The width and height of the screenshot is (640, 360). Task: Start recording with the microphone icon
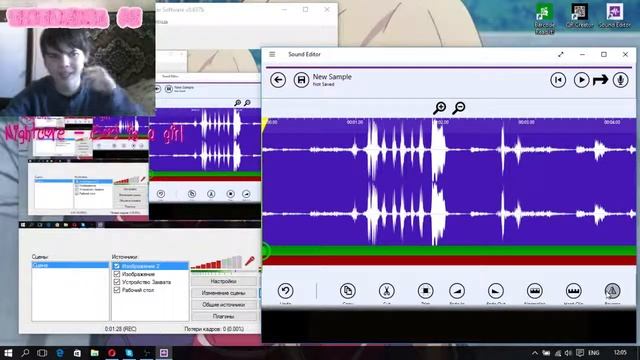(620, 80)
